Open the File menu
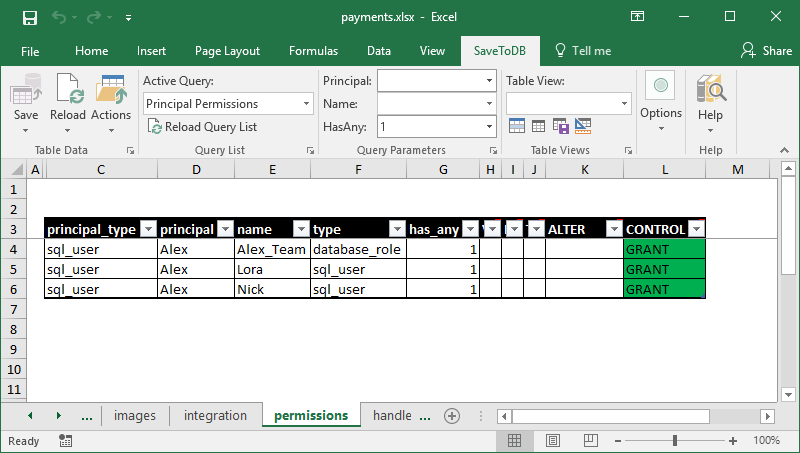Image resolution: width=800 pixels, height=453 pixels. (x=30, y=51)
